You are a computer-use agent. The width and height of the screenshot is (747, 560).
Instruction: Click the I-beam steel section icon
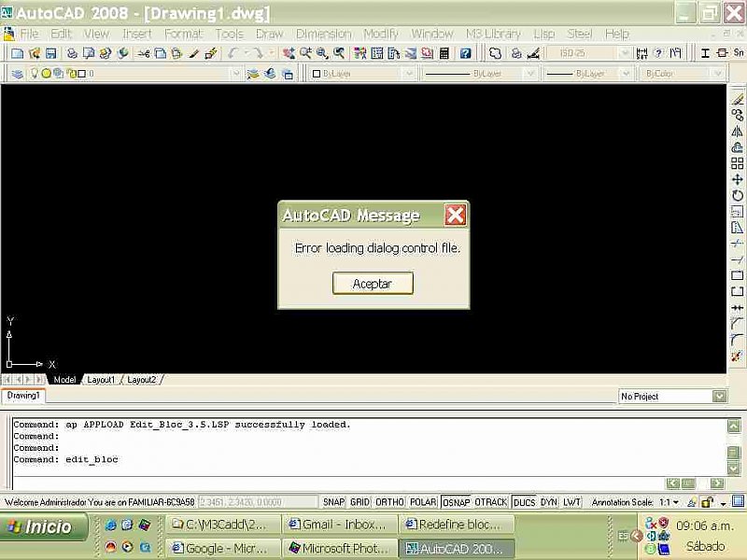point(706,53)
